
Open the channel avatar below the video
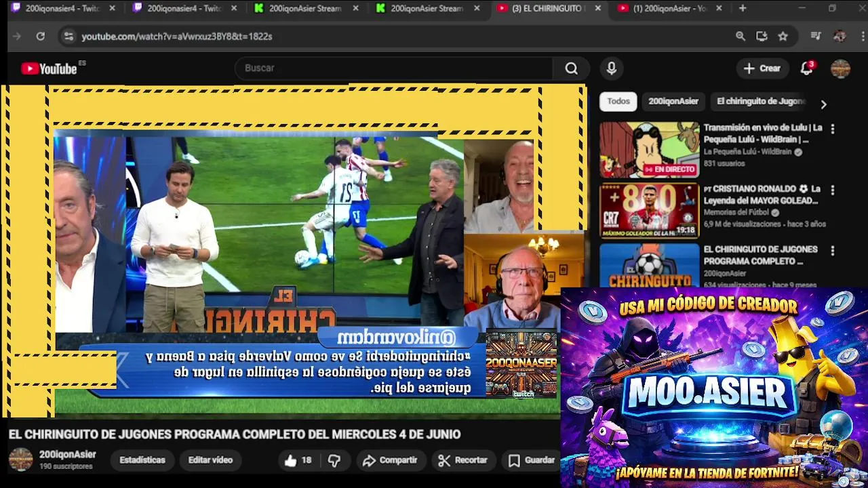click(20, 460)
